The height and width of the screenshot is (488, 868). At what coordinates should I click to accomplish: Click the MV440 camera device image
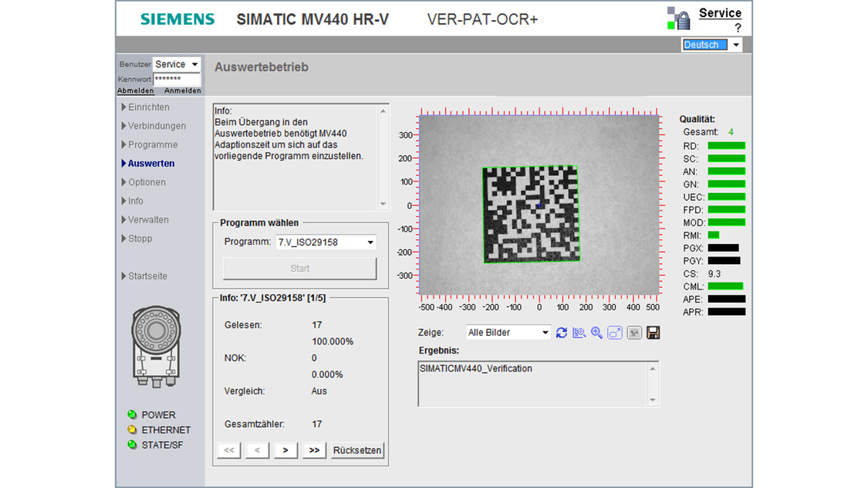tap(156, 347)
